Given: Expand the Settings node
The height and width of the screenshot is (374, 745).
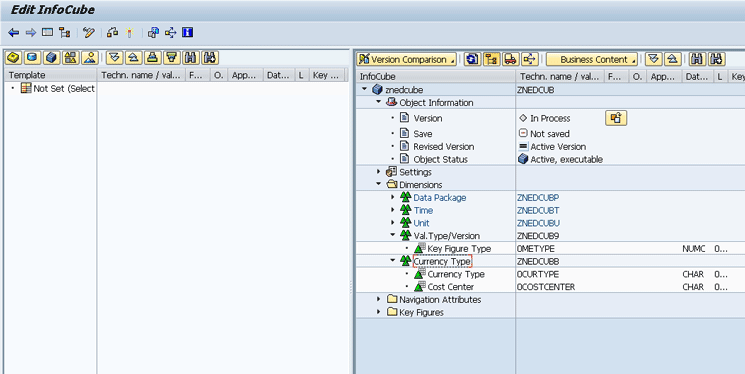Looking at the screenshot, I should click(379, 172).
